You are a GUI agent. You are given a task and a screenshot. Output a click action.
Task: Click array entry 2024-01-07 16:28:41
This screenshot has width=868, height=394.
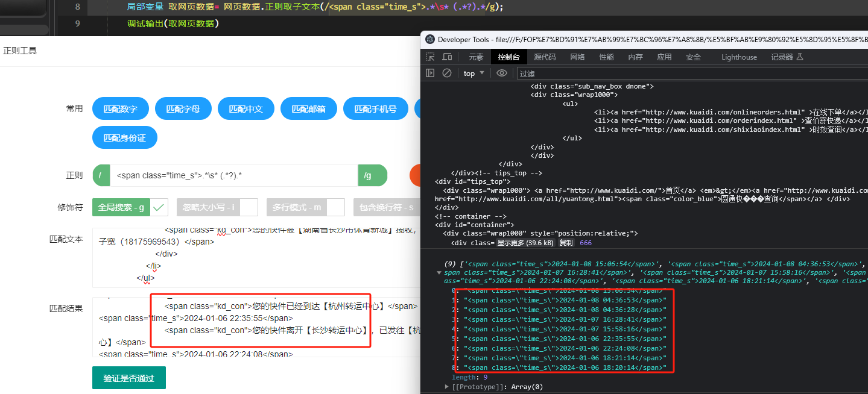(564, 319)
